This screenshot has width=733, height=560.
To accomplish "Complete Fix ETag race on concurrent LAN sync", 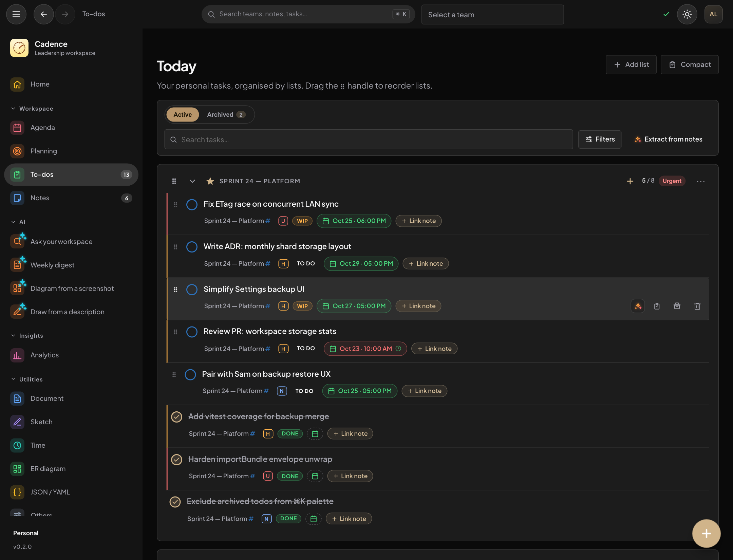I will click(192, 205).
